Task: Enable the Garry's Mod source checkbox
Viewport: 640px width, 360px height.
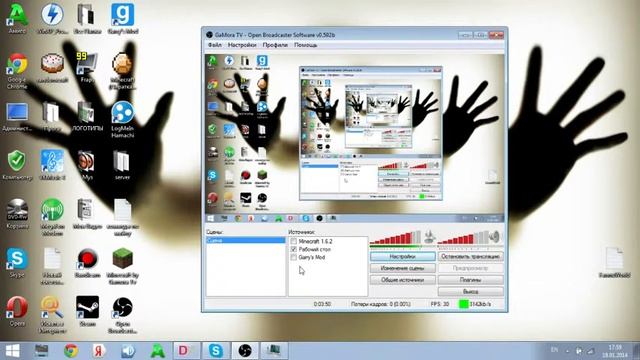Action: tap(293, 257)
